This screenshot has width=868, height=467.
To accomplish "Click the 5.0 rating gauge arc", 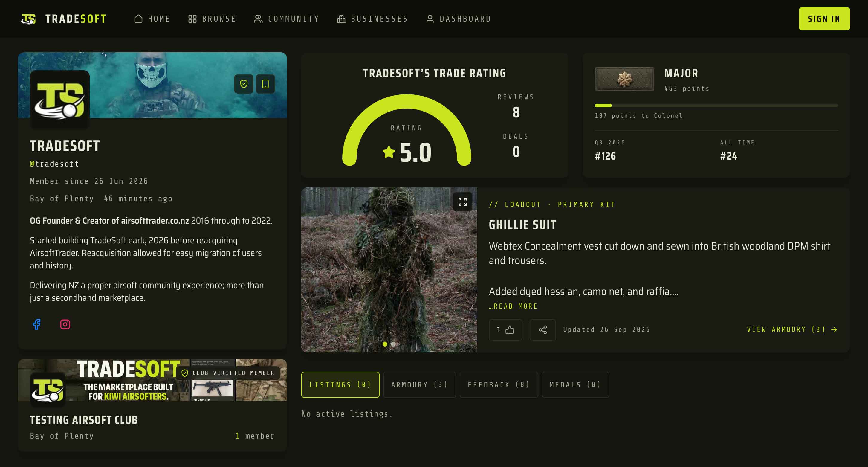I will click(x=407, y=130).
